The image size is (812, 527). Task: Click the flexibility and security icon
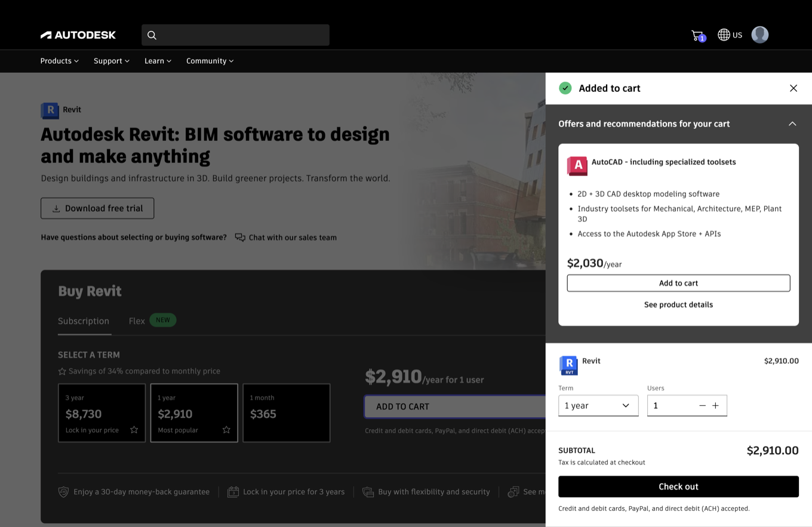click(368, 492)
